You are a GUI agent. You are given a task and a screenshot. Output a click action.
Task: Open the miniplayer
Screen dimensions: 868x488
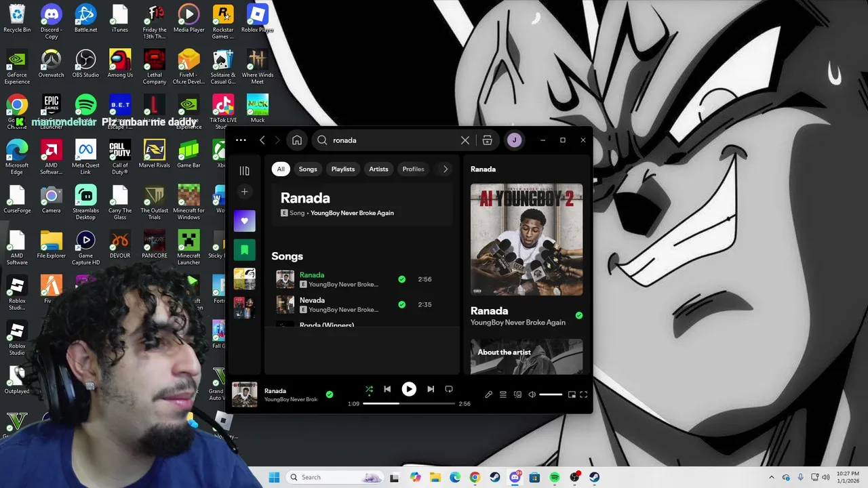[572, 394]
